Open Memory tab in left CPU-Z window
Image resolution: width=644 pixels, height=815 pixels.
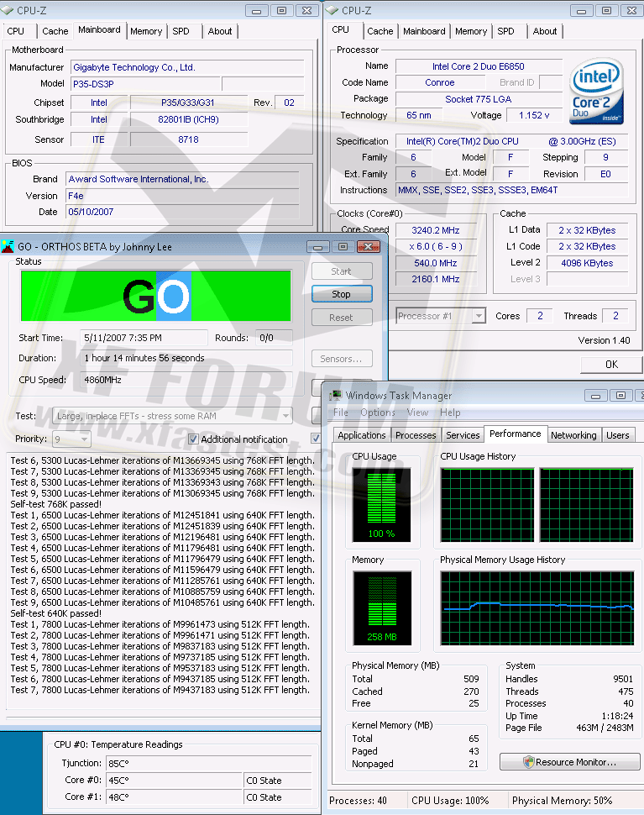pyautogui.click(x=146, y=31)
